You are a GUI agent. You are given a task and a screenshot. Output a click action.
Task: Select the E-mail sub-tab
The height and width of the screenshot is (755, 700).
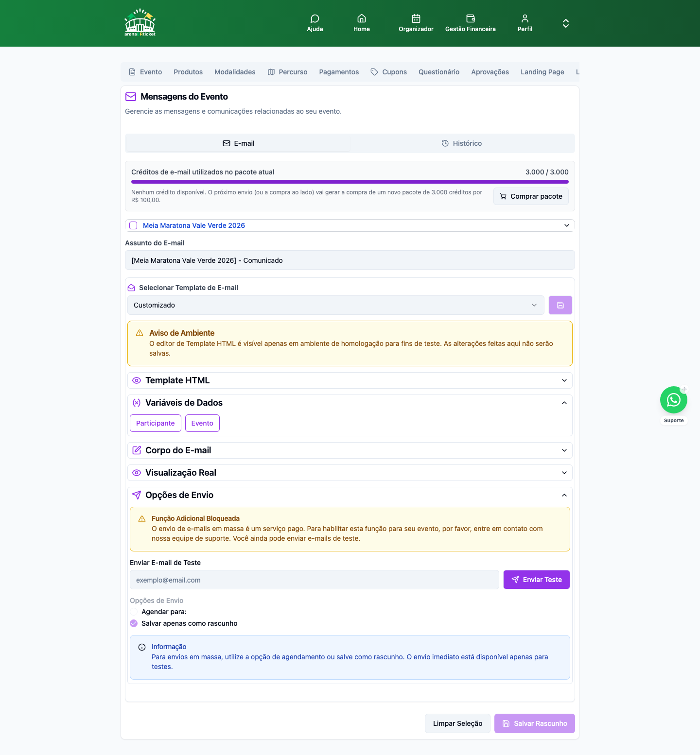[238, 143]
